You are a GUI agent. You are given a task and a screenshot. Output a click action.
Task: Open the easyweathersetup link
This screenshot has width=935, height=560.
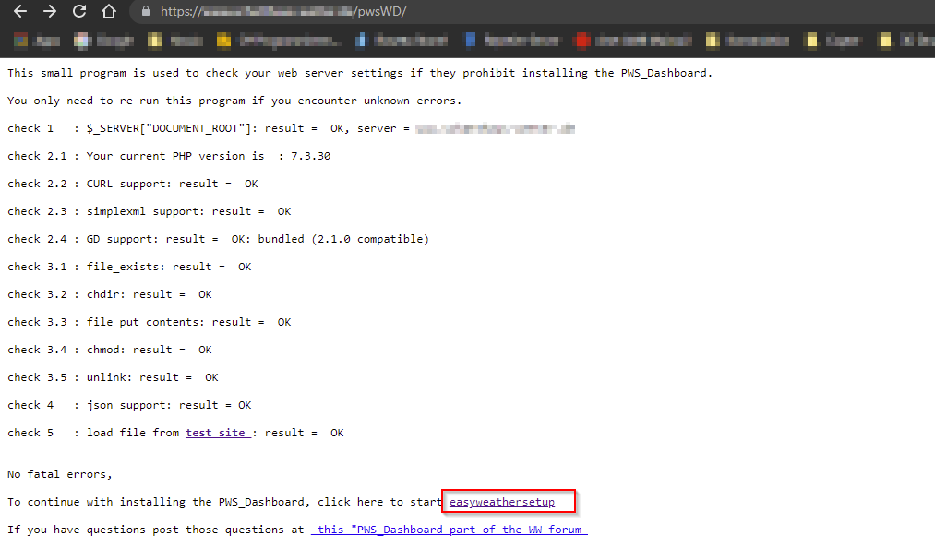coord(502,502)
